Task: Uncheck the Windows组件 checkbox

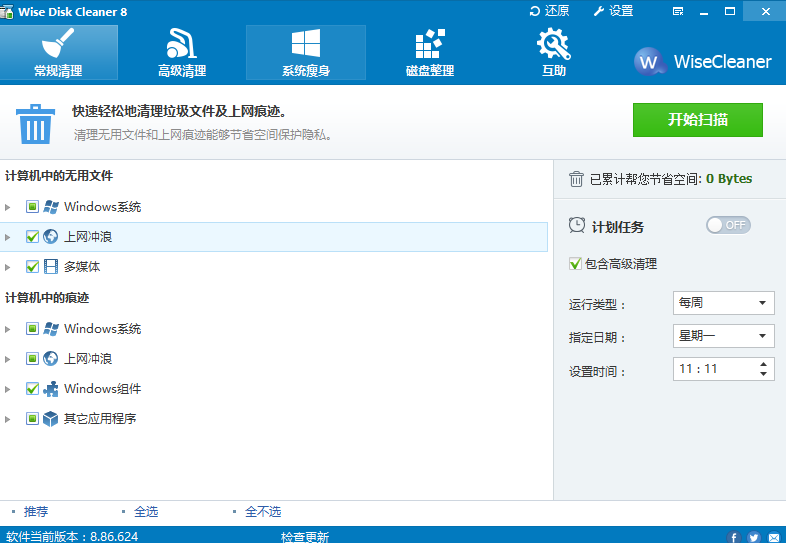Action: pyautogui.click(x=32, y=389)
